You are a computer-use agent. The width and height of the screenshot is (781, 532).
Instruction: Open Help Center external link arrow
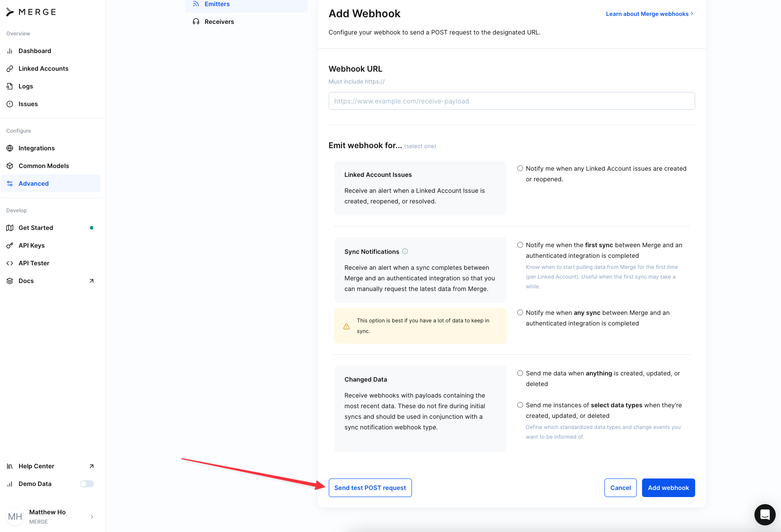click(x=92, y=466)
